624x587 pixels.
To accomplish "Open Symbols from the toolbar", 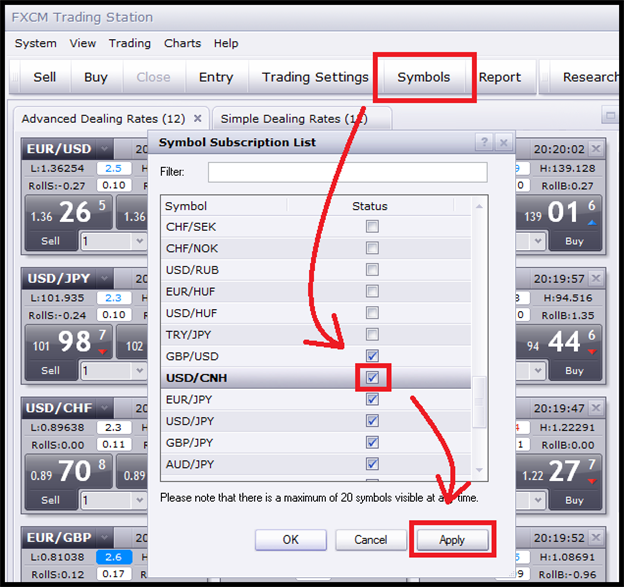I will pyautogui.click(x=423, y=77).
